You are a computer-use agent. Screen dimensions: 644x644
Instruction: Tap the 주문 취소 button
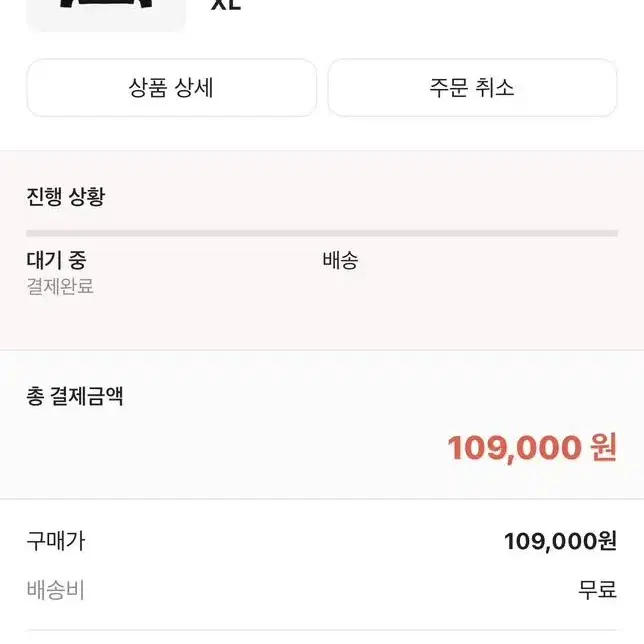[472, 88]
